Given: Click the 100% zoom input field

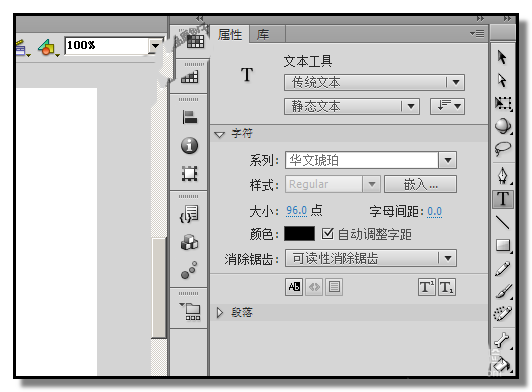Looking at the screenshot, I should 107,45.
